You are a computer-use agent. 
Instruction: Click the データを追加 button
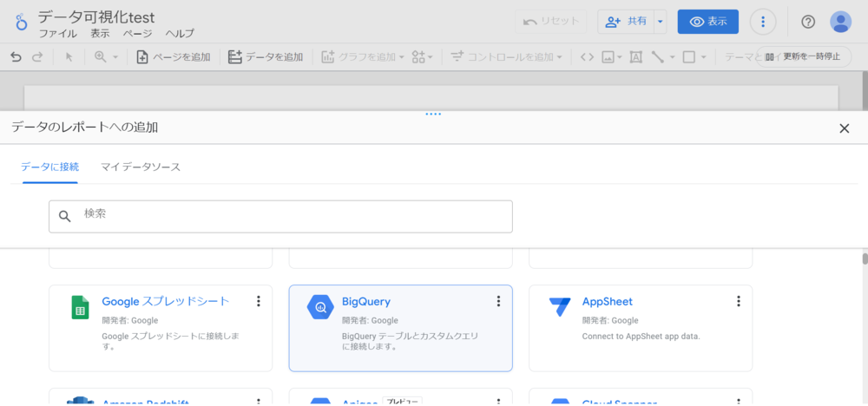tap(266, 57)
